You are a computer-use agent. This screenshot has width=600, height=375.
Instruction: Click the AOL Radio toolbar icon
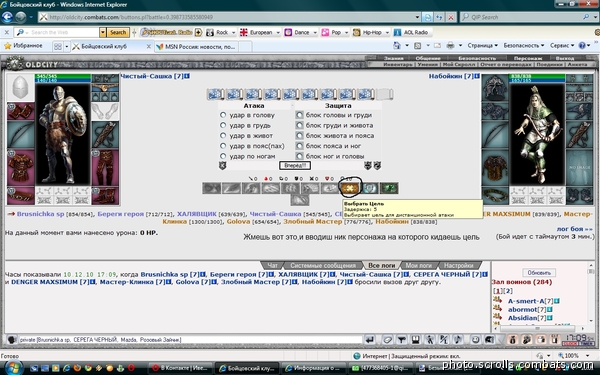click(398, 33)
